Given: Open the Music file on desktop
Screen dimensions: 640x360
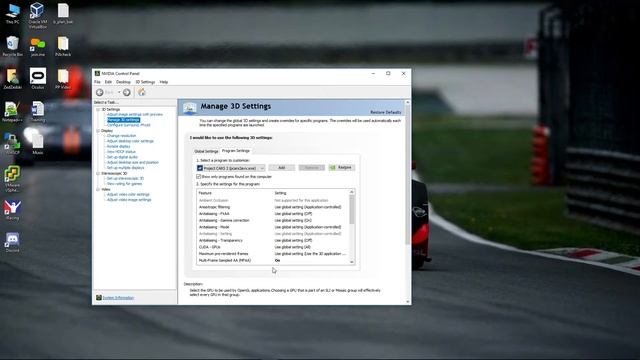Looking at the screenshot, I should (x=38, y=144).
